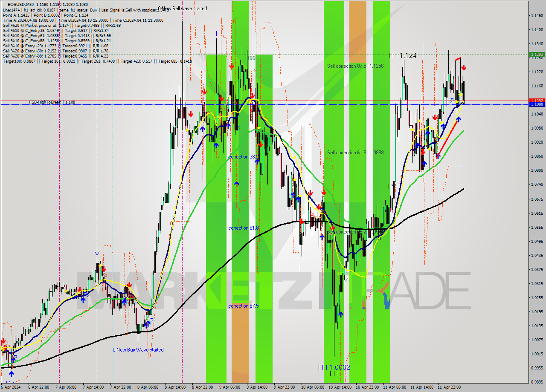This screenshot has width=546, height=392.
Task: Click the 1.0195 price axis label
Action: tap(537, 311)
